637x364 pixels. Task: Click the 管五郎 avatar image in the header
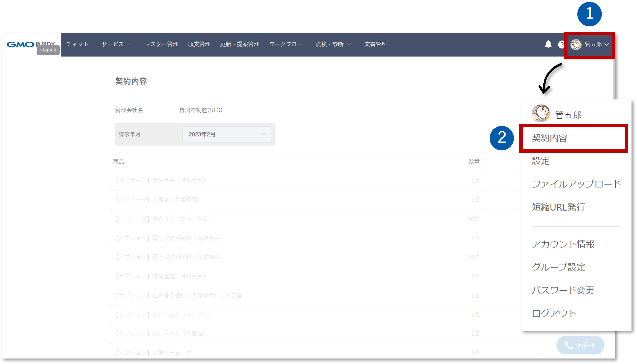click(576, 45)
